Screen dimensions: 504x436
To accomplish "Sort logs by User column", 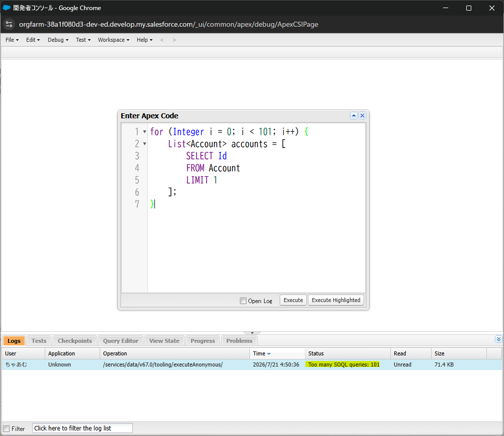I will coord(24,353).
